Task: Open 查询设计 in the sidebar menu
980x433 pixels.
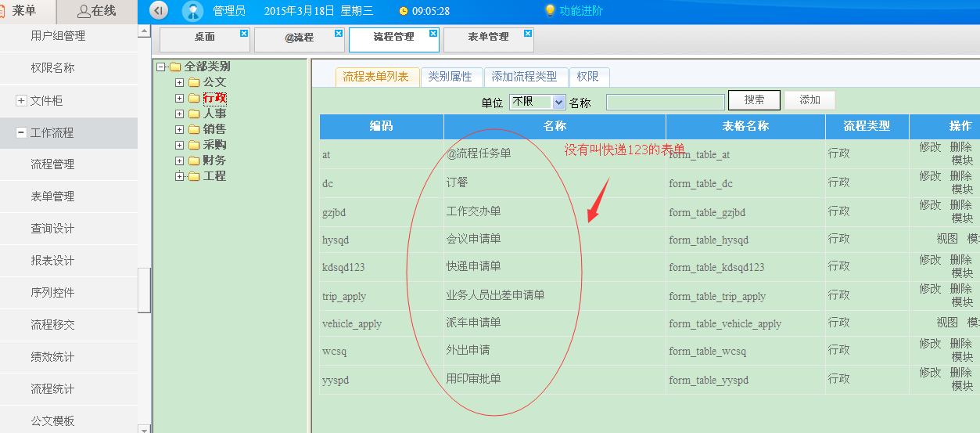Action: click(x=52, y=229)
